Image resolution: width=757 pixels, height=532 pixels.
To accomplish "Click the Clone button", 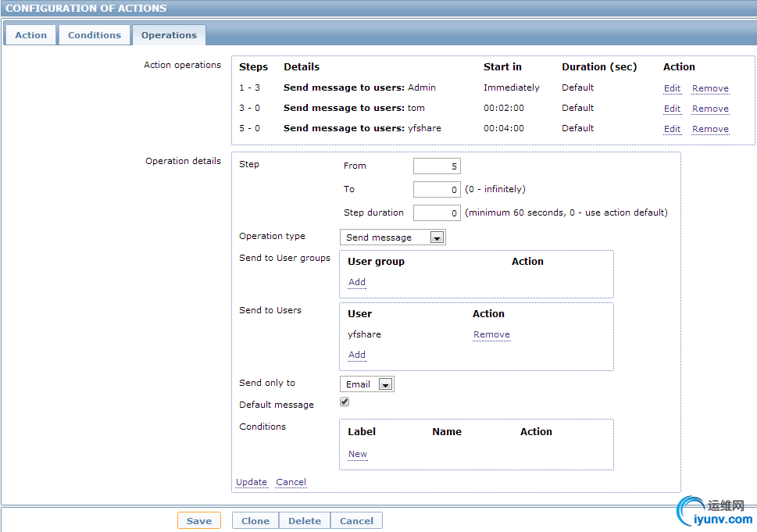I will click(x=255, y=521).
